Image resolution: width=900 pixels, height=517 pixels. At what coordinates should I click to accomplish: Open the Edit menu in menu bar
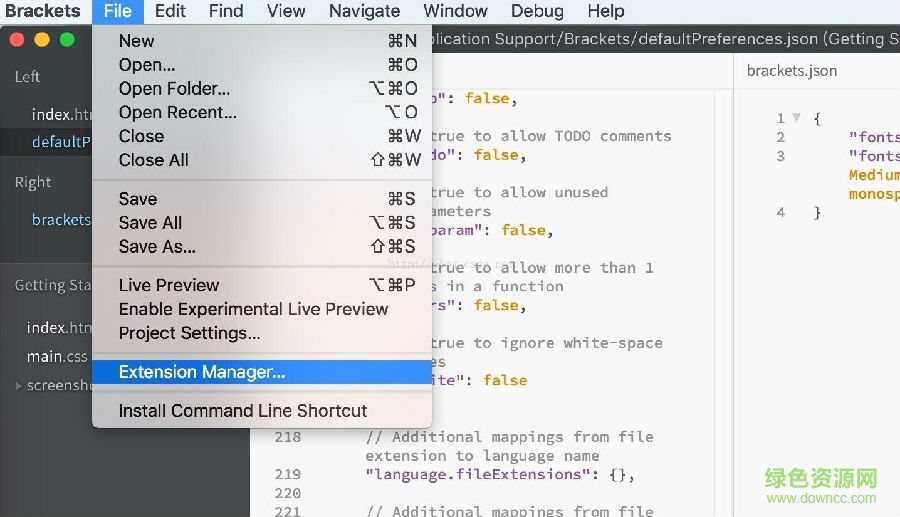click(x=170, y=11)
